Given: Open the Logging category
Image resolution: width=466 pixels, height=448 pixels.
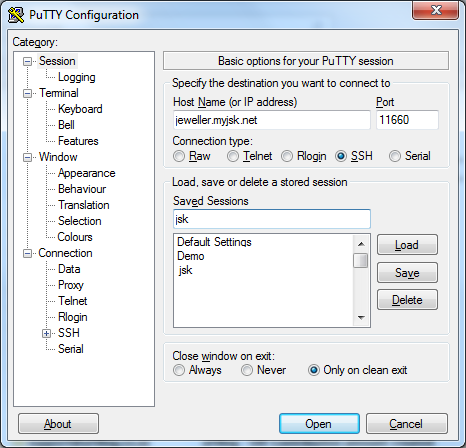Looking at the screenshot, I should 77,77.
